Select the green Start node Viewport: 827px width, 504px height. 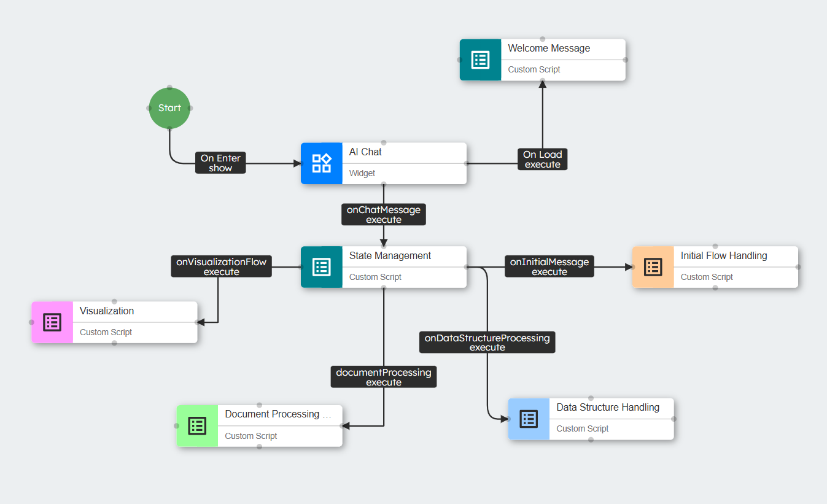169,108
